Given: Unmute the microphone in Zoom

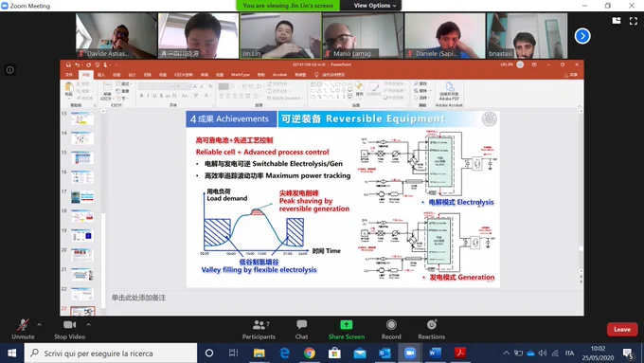Looking at the screenshot, I should click(23, 330).
